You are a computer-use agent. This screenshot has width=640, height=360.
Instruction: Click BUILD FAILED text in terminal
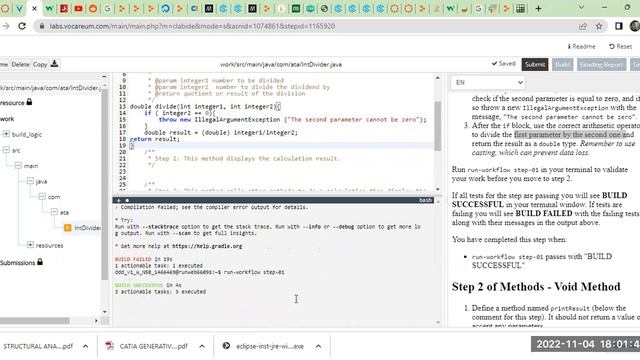[133, 259]
